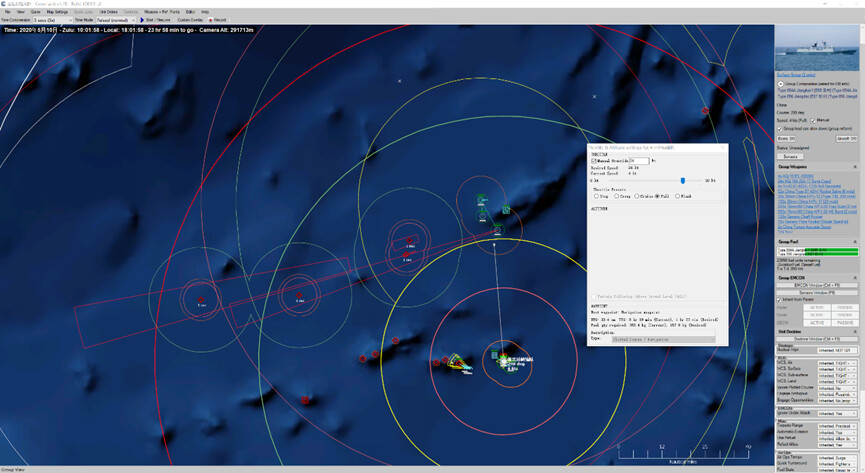Close the speed and altitude settings dialog
The height and width of the screenshot is (473, 865).
723,147
